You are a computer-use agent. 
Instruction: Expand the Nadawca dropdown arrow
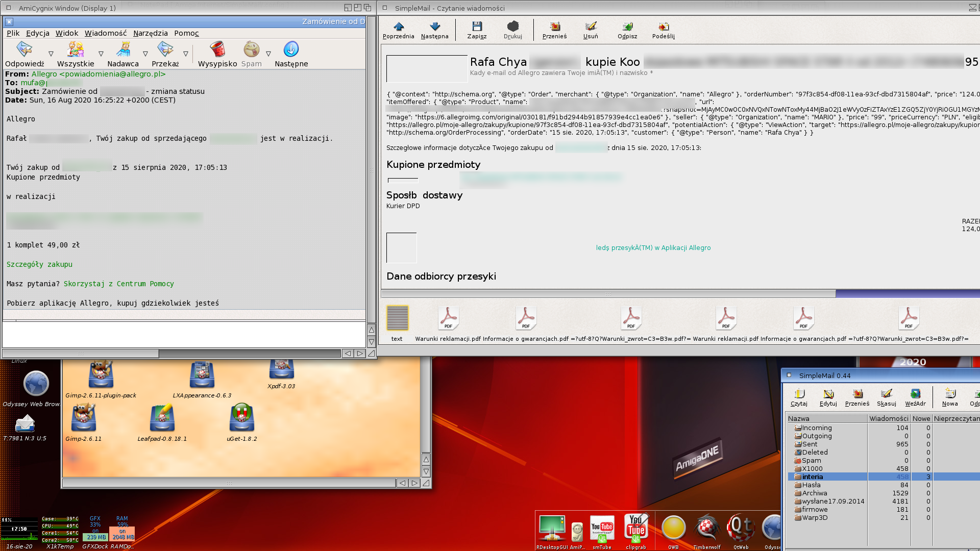(x=145, y=54)
